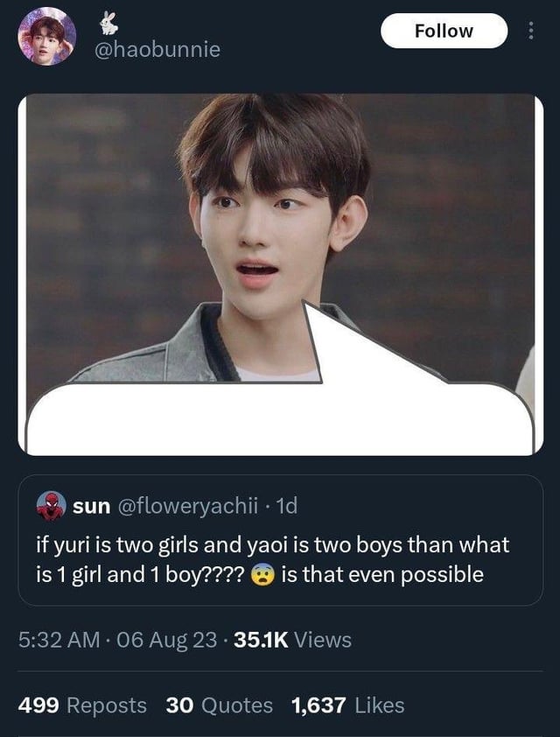This screenshot has height=737, width=560.
Task: Tap the @haobunnie handle
Action: click(157, 49)
